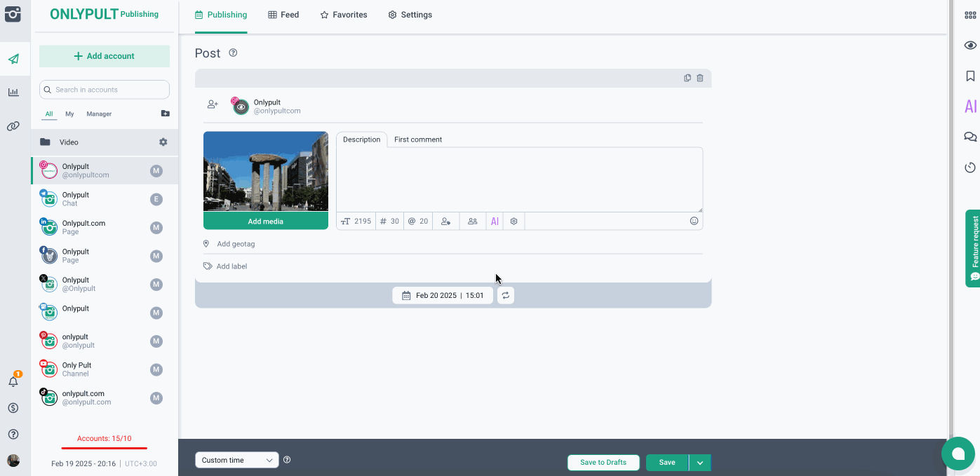Screen dimensions: 980x476
Task: Open the Custom time dropdown
Action: pos(236,461)
